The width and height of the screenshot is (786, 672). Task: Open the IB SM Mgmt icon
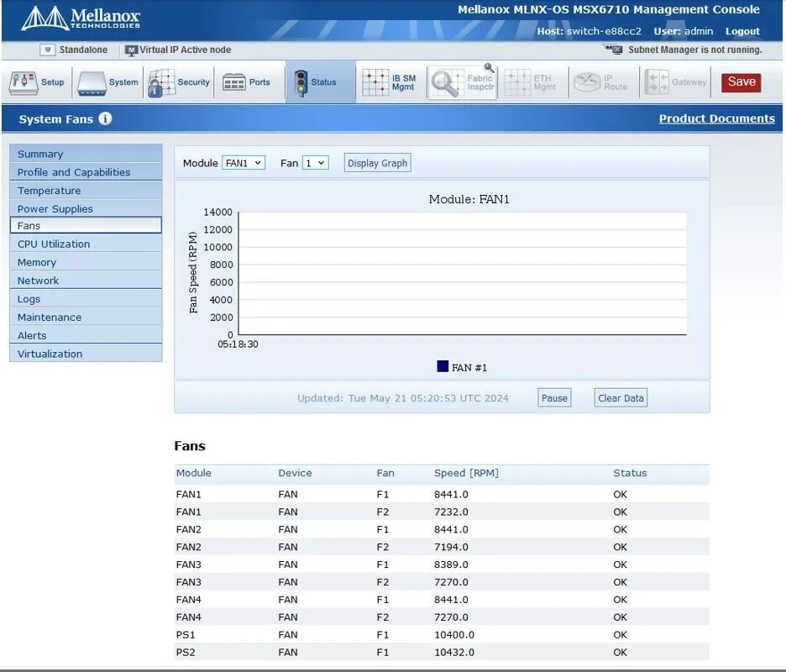pos(375,83)
